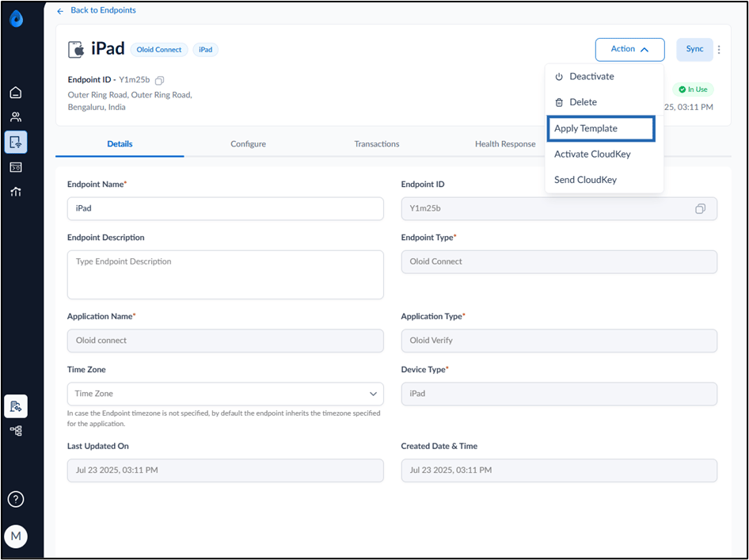Switch to the Details tab
The image size is (749, 560).
(x=120, y=144)
